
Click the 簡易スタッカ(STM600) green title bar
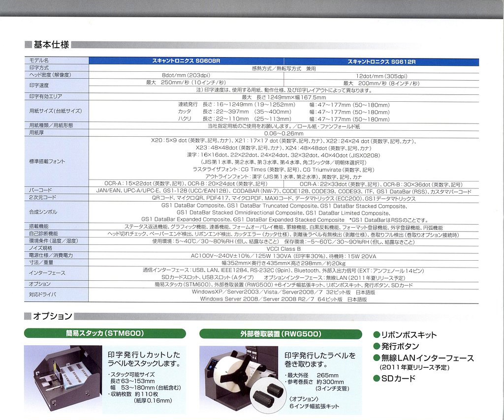coord(105,333)
